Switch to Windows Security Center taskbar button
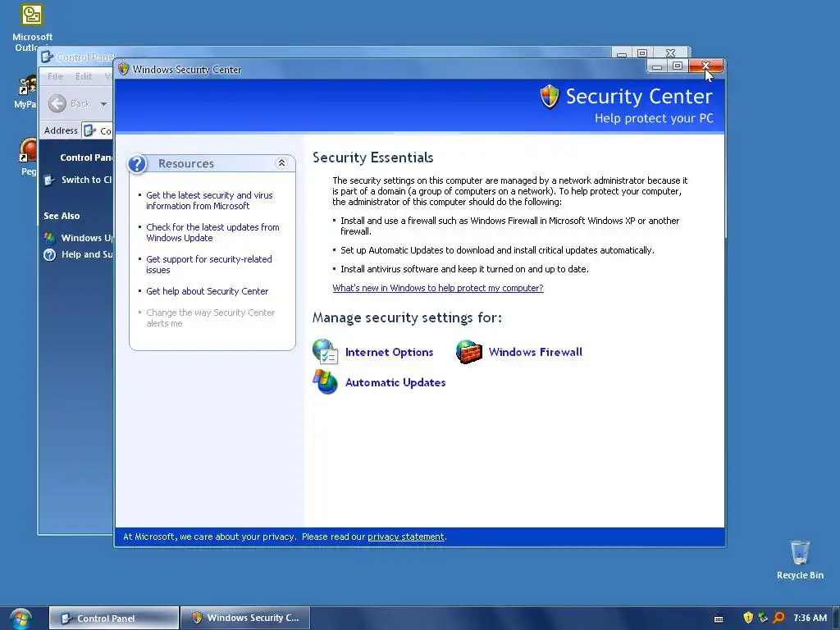840x630 pixels. click(245, 619)
